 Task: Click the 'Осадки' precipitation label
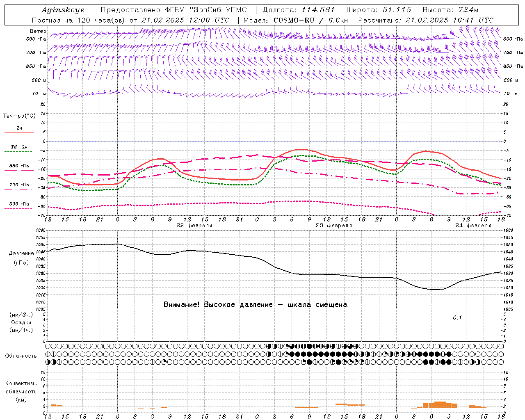(x=21, y=322)
